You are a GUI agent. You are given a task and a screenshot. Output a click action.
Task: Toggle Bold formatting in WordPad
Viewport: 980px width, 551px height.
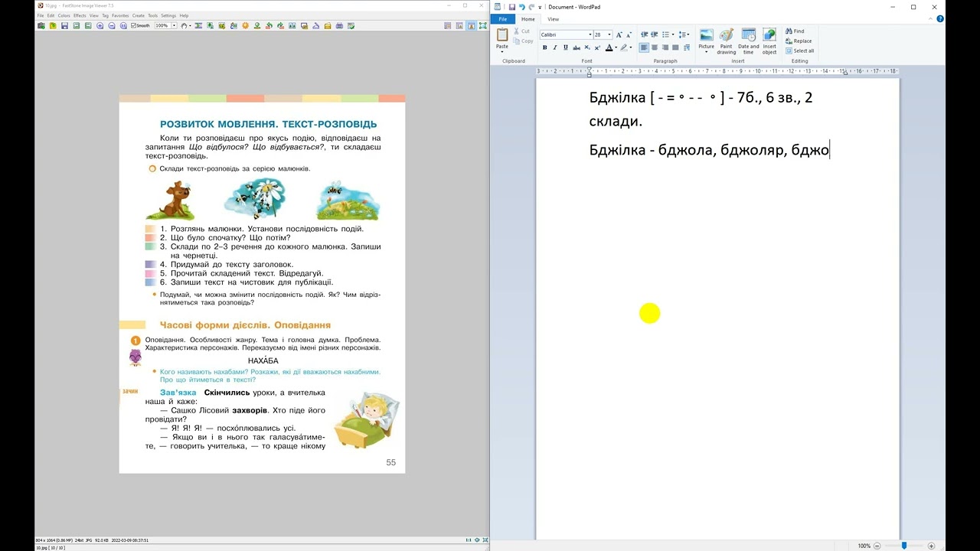[545, 47]
